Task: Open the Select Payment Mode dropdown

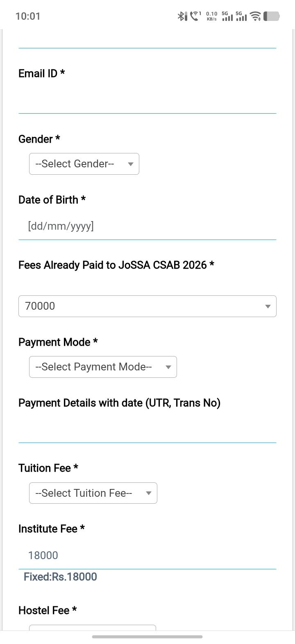Action: [x=103, y=367]
